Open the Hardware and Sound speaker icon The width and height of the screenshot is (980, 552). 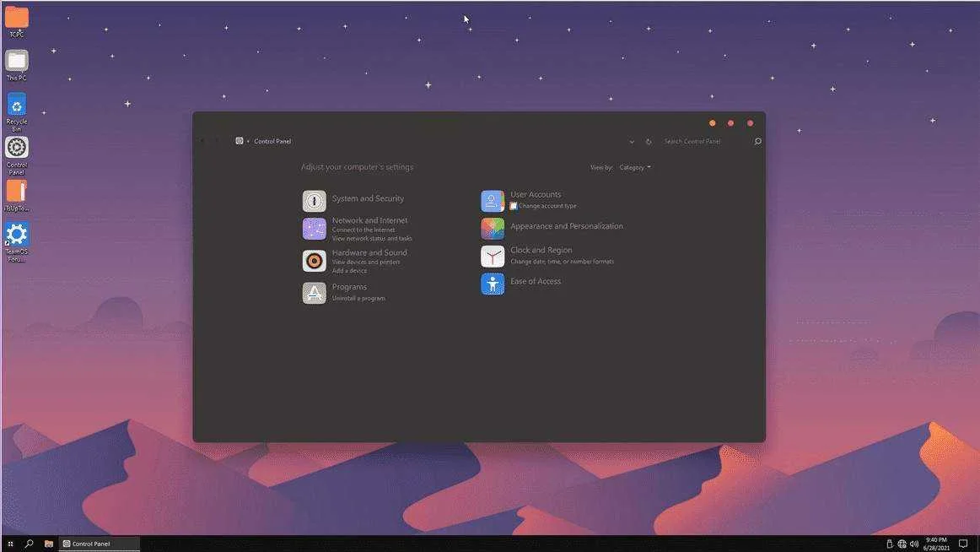point(315,261)
